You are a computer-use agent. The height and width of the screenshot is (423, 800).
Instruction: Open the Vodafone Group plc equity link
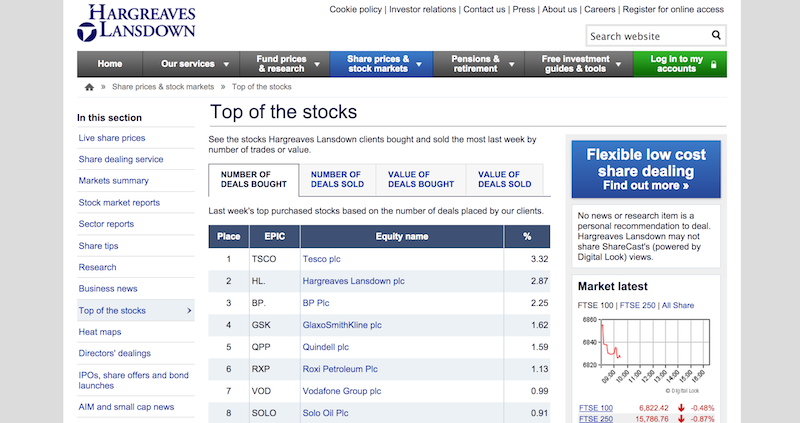click(342, 391)
